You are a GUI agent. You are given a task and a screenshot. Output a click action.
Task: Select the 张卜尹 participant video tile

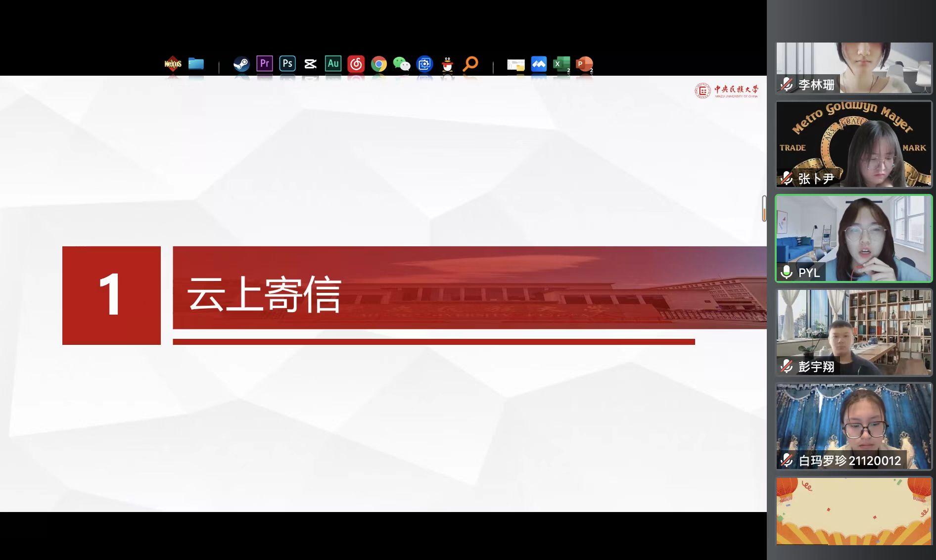[854, 144]
